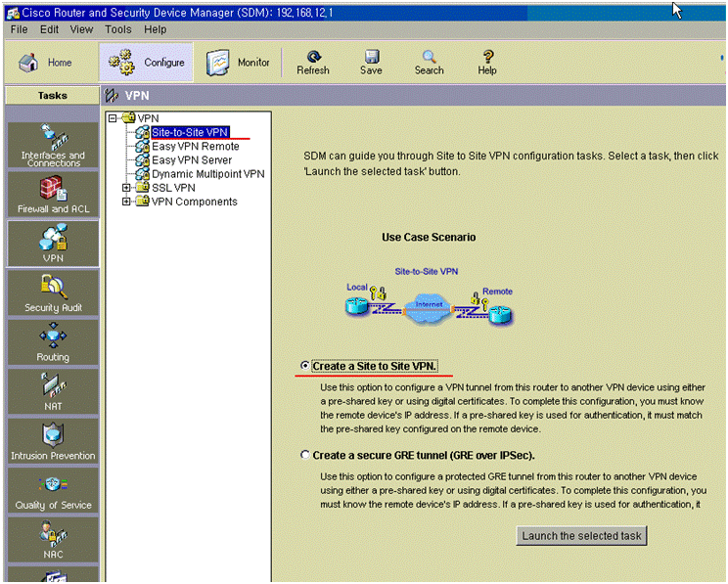Click the Help question mark icon
728x584 pixels.
(487, 57)
